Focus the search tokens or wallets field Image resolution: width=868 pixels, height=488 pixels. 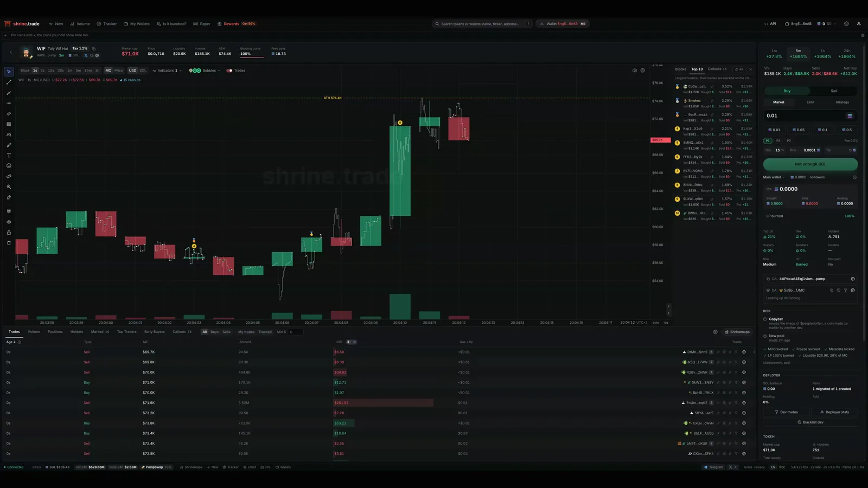[482, 24]
